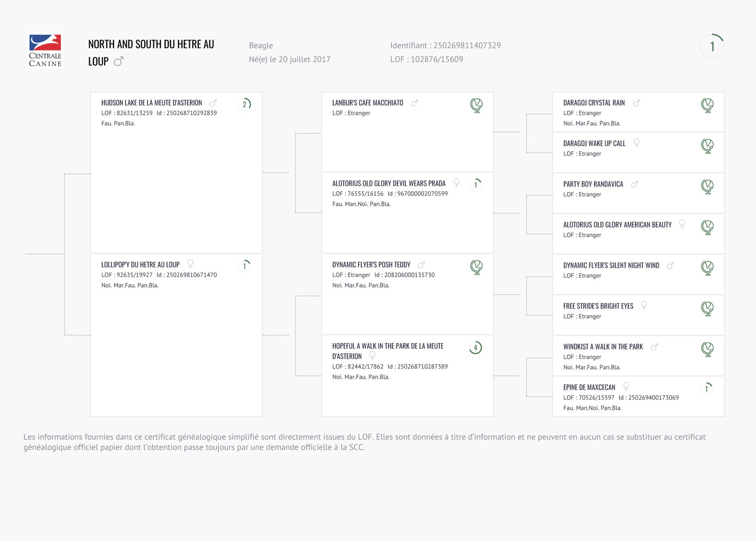Click the circular badge 4 on Hopeful A Walk card

click(x=476, y=348)
